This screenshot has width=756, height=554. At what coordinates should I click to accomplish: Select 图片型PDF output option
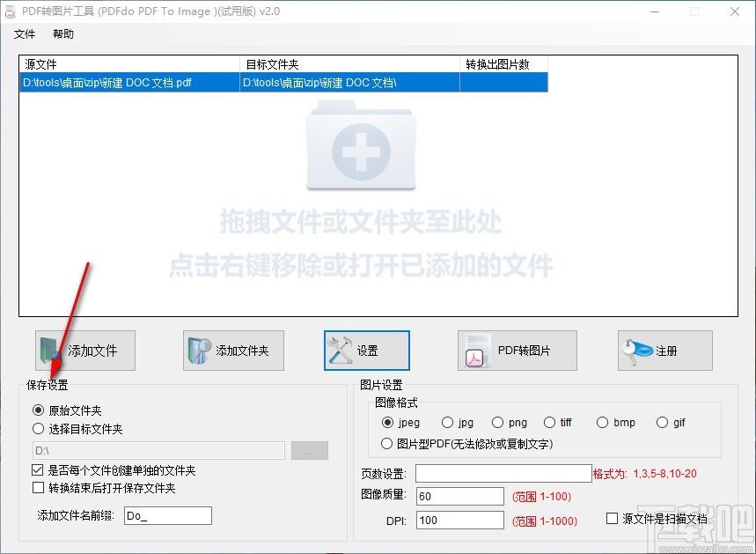[386, 444]
